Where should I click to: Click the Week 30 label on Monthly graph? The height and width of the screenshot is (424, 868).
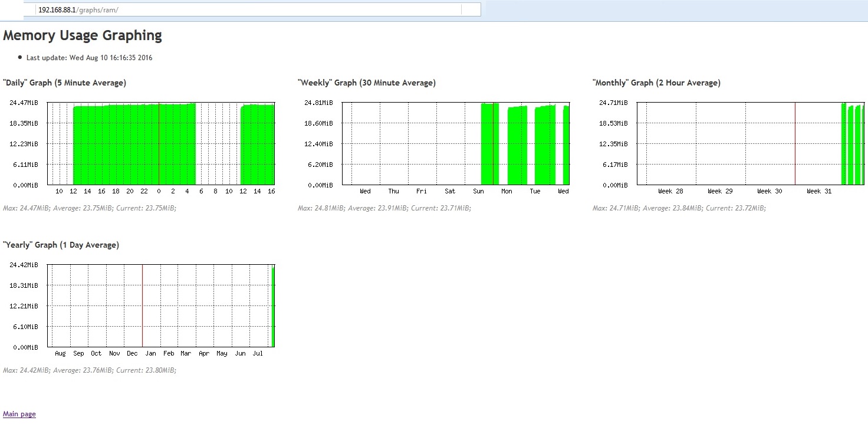tap(770, 191)
